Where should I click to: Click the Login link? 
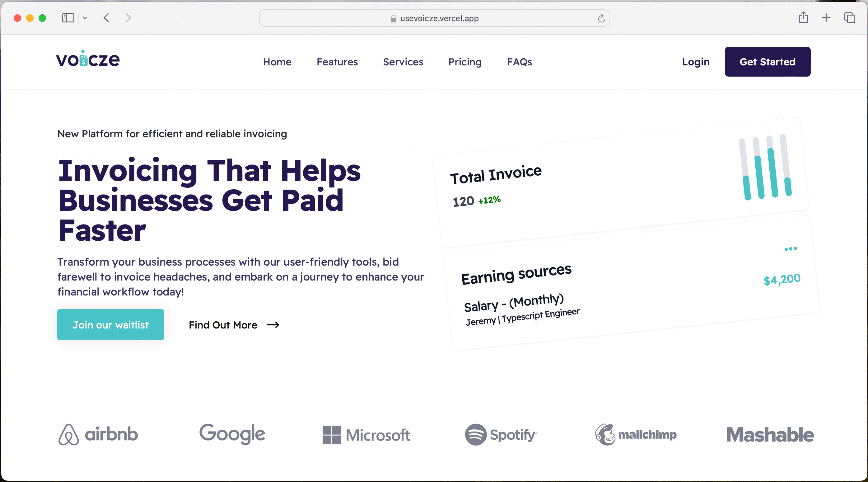(x=695, y=62)
